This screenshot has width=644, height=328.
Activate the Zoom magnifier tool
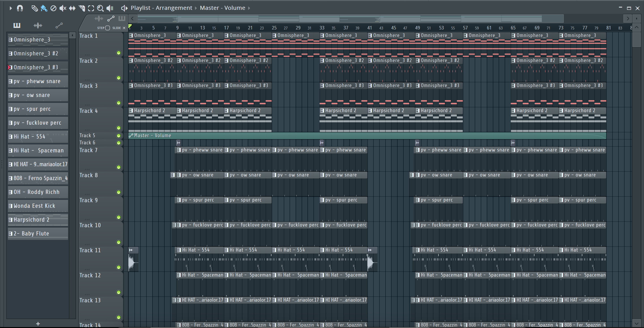point(100,8)
